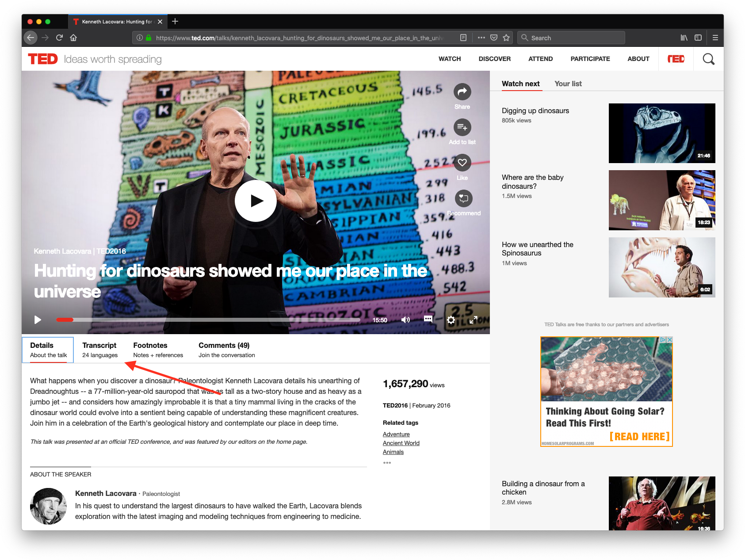Open the Adventure related tag

[x=396, y=434]
